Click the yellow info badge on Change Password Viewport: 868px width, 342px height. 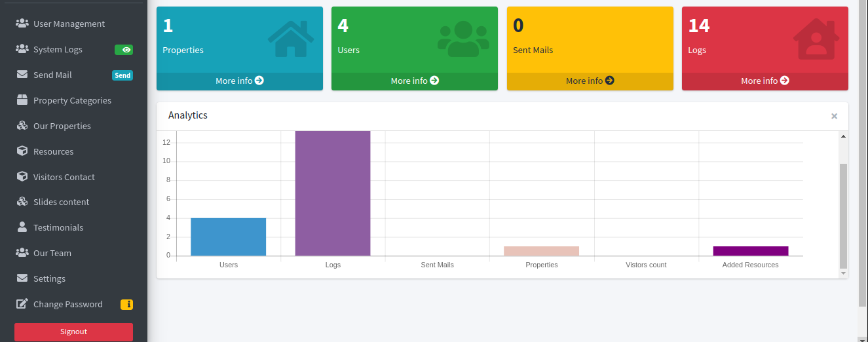click(x=127, y=304)
